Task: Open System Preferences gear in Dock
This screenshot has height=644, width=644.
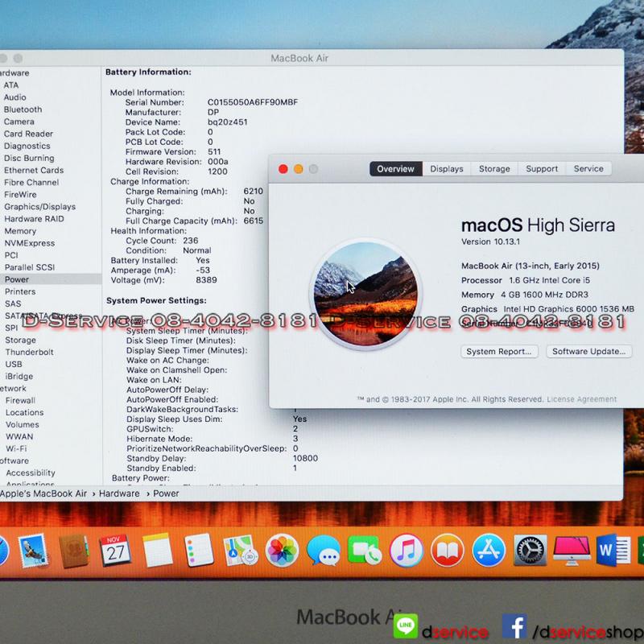Action: point(530,551)
